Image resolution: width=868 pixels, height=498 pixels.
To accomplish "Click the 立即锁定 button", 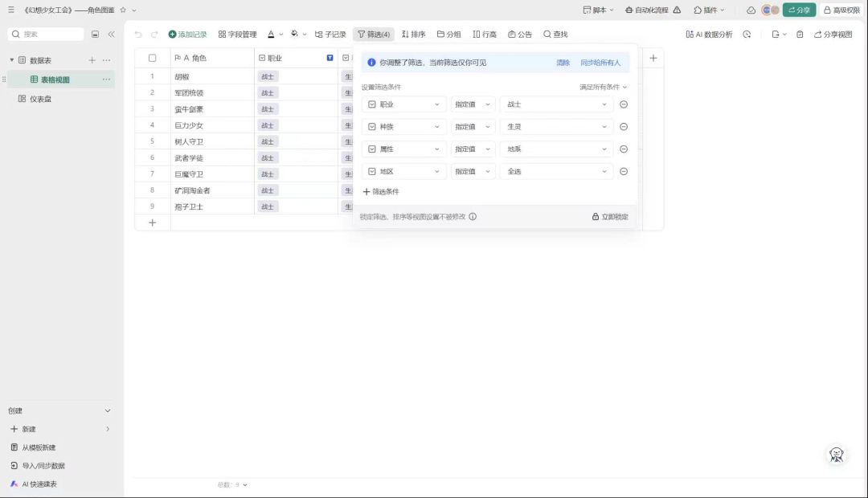I will 610,217.
